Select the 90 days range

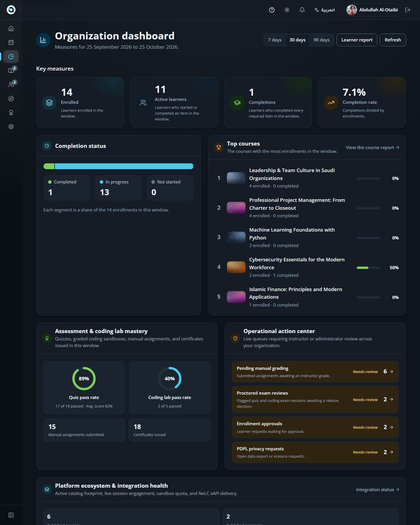click(321, 40)
